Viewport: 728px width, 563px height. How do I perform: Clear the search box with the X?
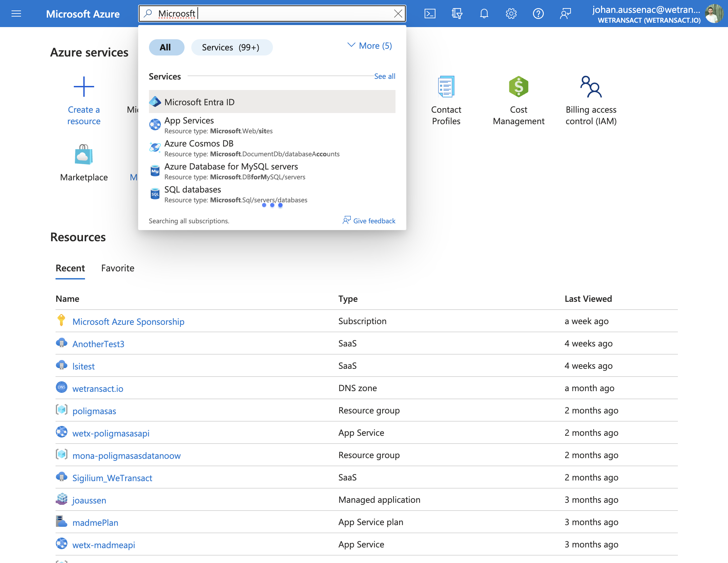(x=398, y=14)
